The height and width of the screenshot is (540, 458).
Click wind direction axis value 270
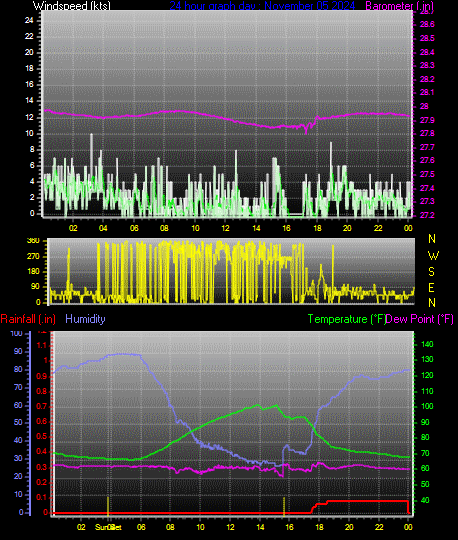[33, 257]
